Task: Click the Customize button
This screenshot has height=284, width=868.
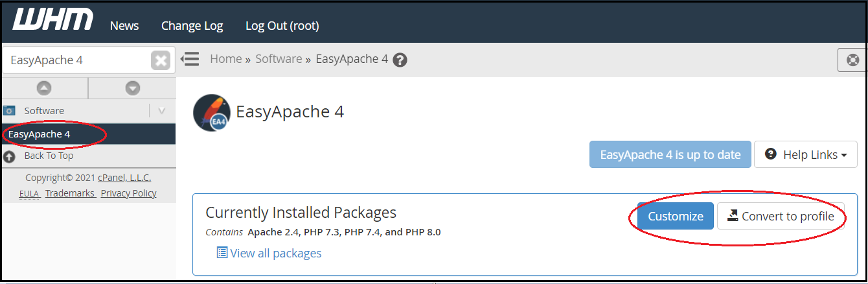Action: pyautogui.click(x=676, y=216)
